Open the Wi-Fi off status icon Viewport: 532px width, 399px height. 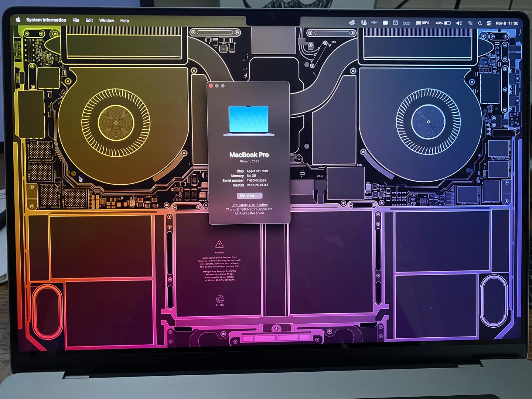point(470,23)
